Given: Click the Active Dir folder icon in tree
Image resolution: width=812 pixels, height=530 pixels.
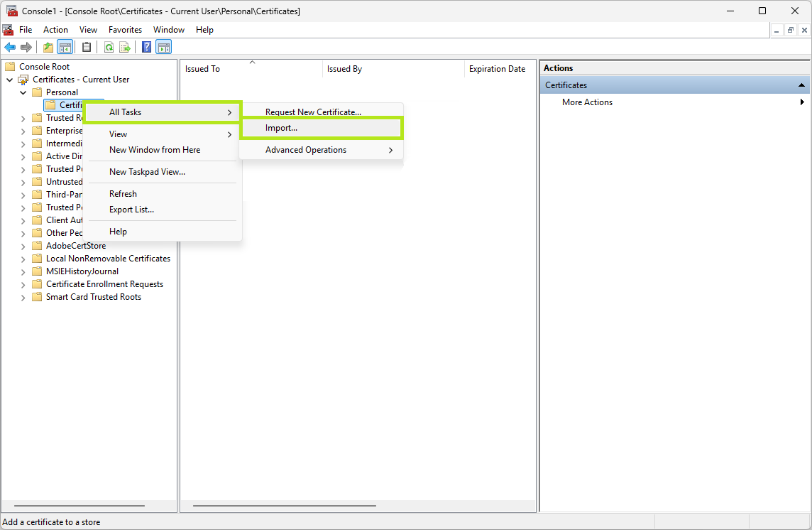Looking at the screenshot, I should tap(37, 156).
